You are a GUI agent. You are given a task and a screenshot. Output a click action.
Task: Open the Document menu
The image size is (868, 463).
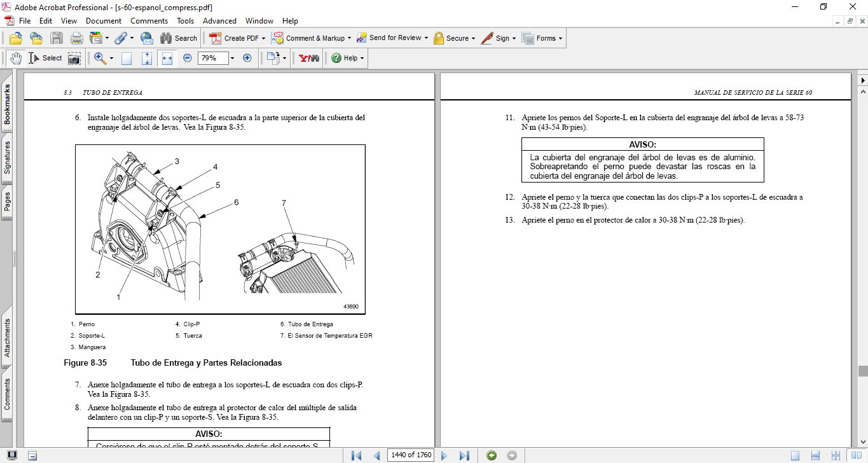[x=104, y=21]
